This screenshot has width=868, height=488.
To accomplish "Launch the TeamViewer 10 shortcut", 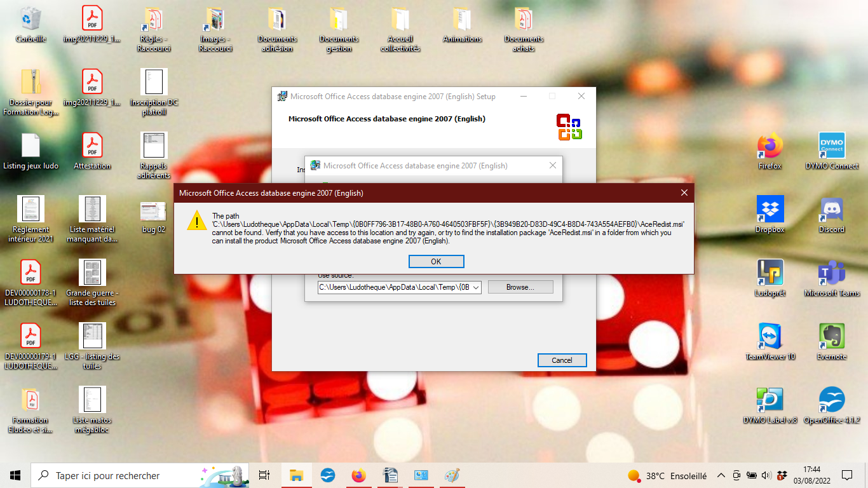I will click(770, 342).
